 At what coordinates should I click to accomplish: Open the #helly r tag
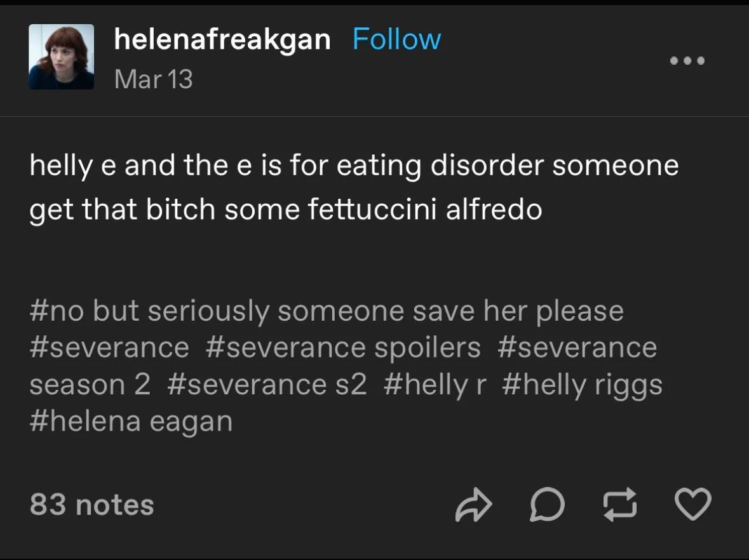pos(435,384)
